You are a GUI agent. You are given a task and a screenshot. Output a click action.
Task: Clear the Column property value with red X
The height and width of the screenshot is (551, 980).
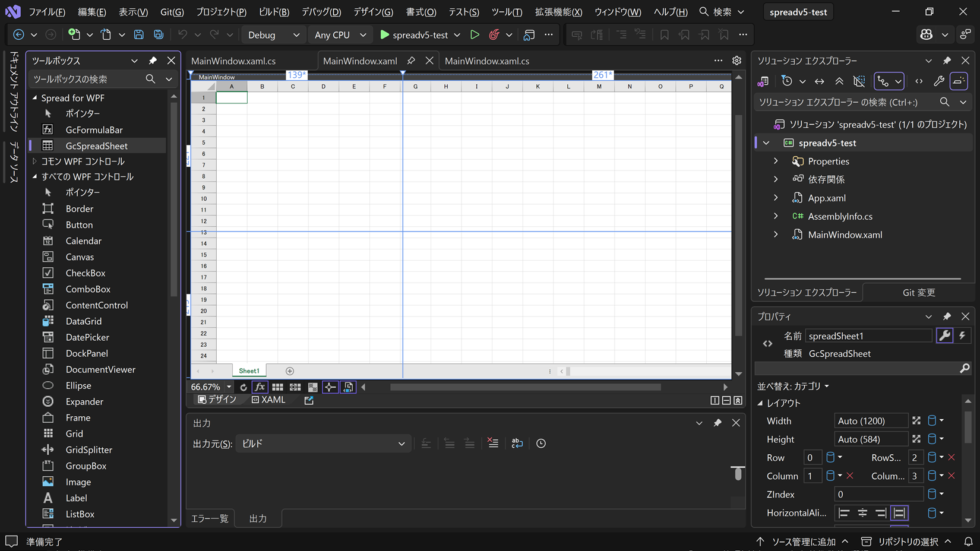click(x=850, y=476)
